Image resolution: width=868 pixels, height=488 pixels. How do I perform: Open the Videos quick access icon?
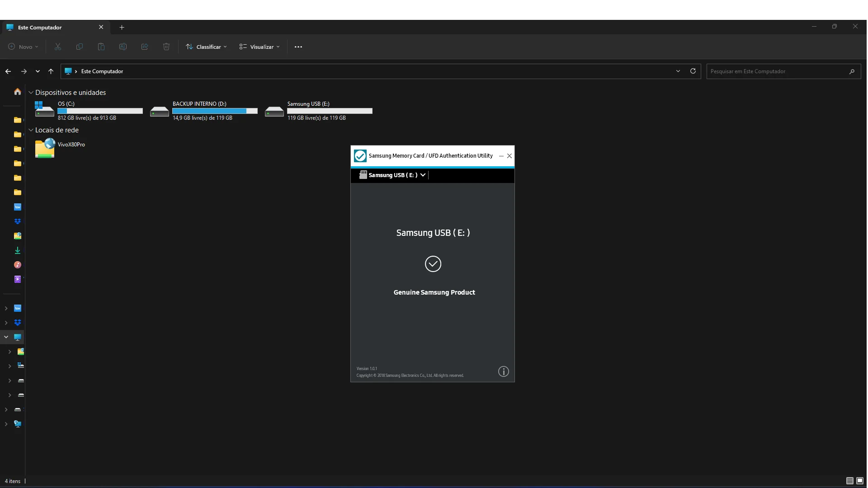click(17, 279)
